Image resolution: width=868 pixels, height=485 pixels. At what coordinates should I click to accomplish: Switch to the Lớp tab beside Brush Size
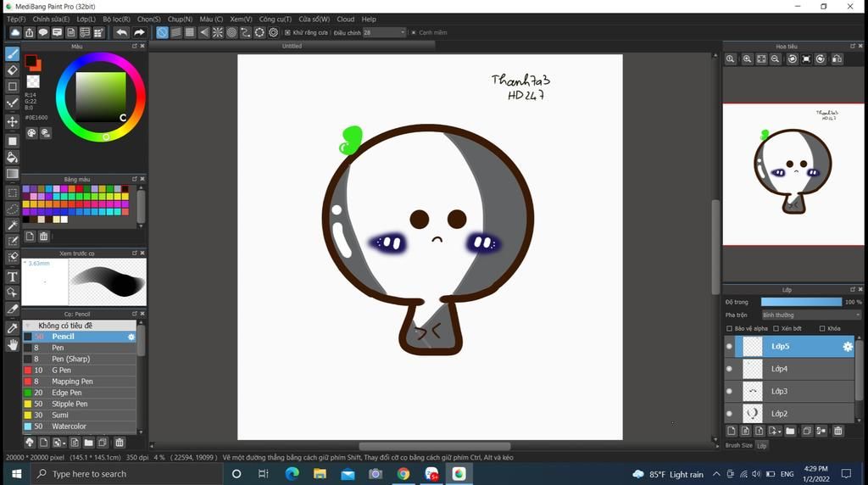click(x=762, y=446)
